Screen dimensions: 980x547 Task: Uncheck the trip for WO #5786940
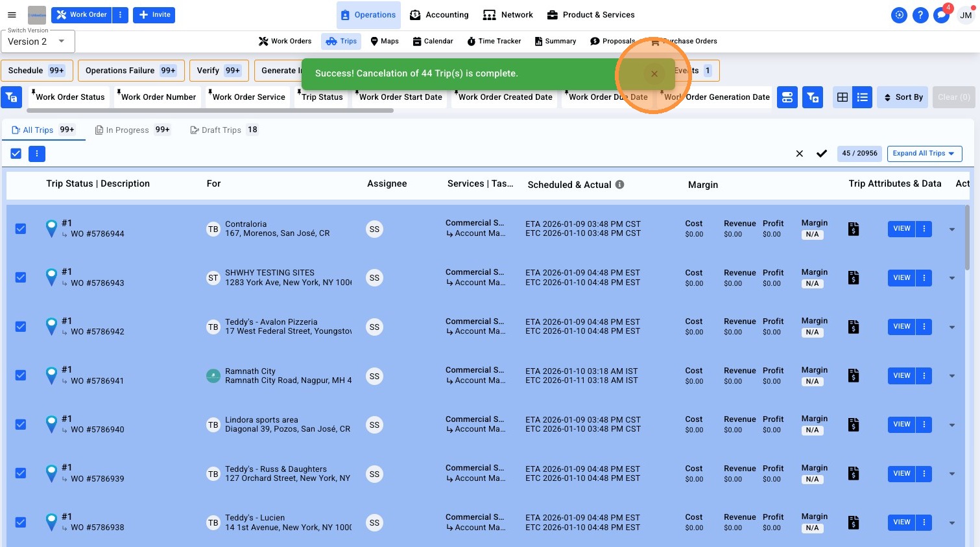point(21,425)
